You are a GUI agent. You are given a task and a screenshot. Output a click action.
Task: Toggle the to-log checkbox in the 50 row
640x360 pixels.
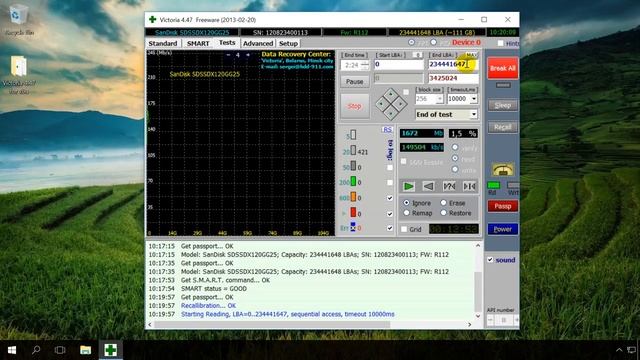point(390,167)
